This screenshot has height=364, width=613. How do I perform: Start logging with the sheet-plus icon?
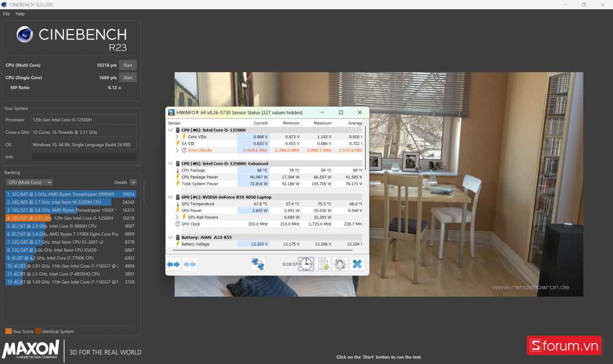tap(323, 264)
